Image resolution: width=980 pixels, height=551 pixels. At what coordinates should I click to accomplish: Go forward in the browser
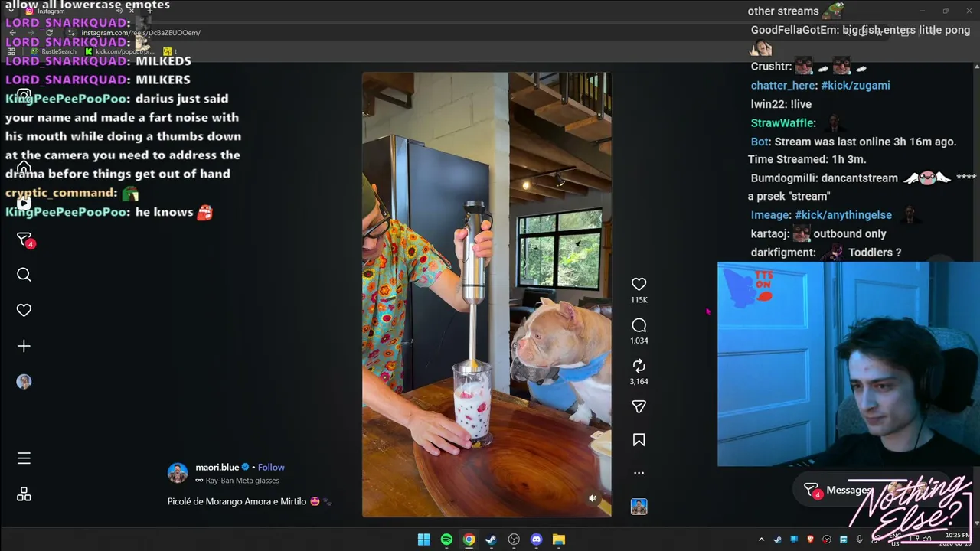pyautogui.click(x=31, y=33)
